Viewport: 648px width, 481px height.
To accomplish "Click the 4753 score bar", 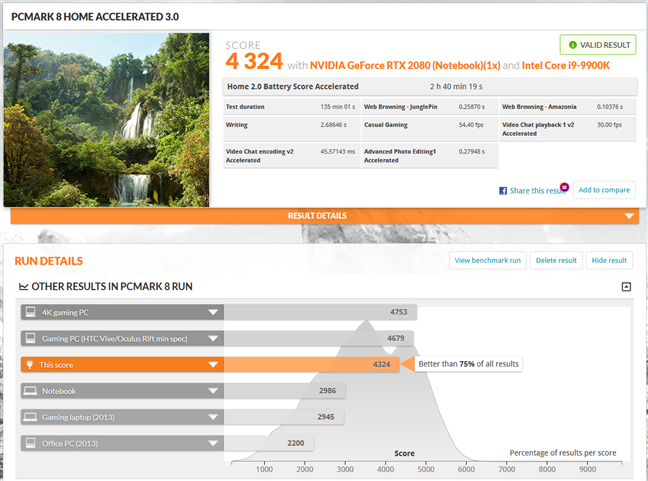I will coord(320,312).
